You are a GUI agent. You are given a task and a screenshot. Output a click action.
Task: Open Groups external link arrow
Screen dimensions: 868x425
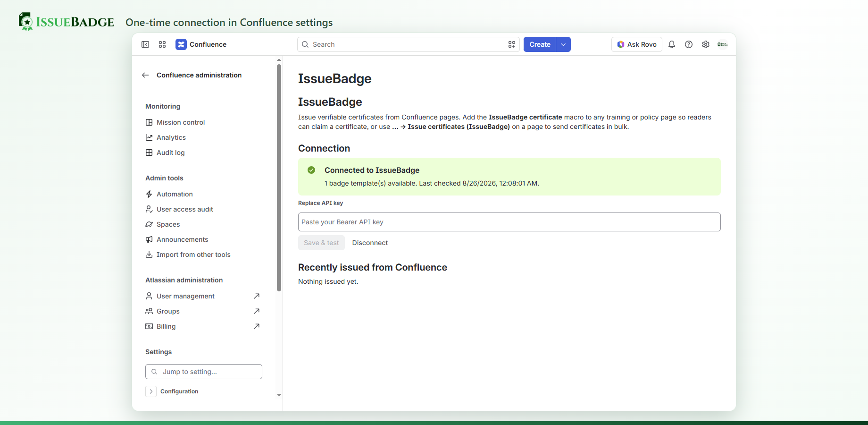(257, 311)
